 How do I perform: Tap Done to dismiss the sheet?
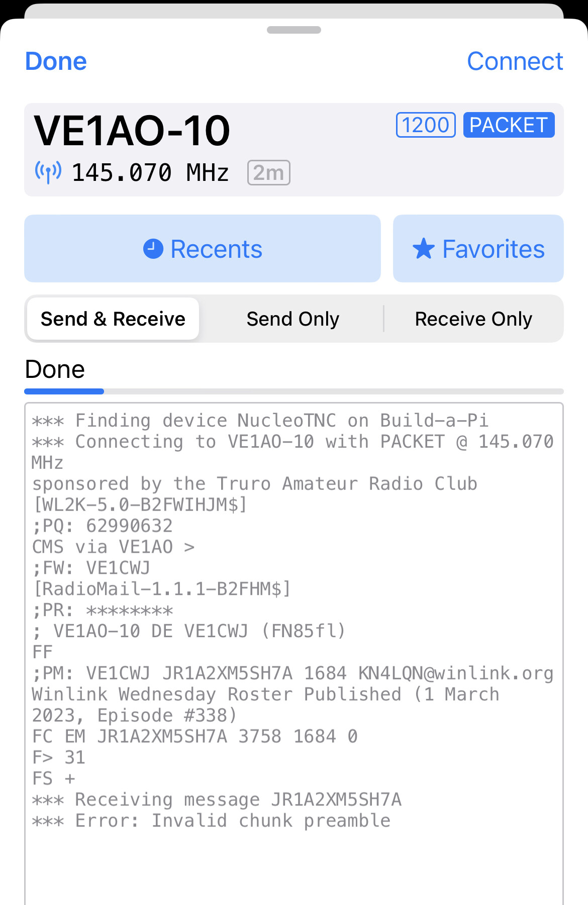click(56, 61)
